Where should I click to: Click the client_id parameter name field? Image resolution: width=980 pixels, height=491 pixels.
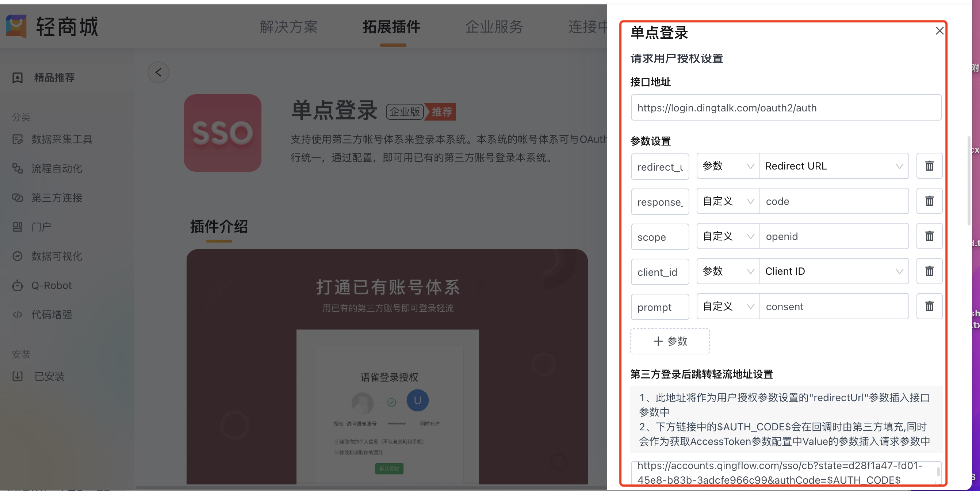[660, 271]
